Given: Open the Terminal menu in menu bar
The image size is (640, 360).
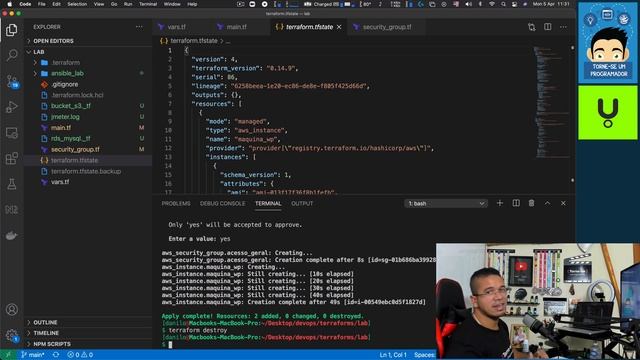Looking at the screenshot, I should tap(148, 4).
